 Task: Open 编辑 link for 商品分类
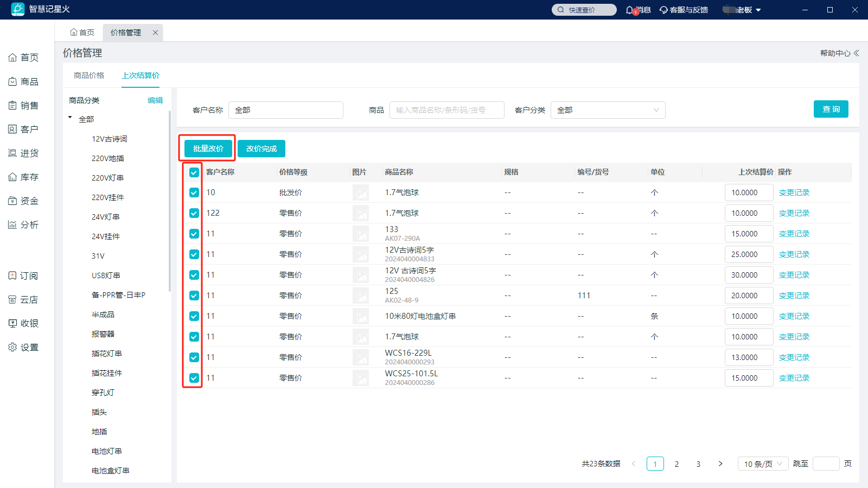pyautogui.click(x=155, y=100)
